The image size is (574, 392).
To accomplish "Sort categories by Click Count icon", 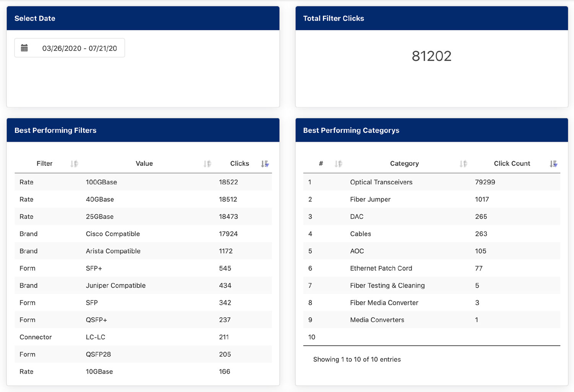I will [x=553, y=164].
